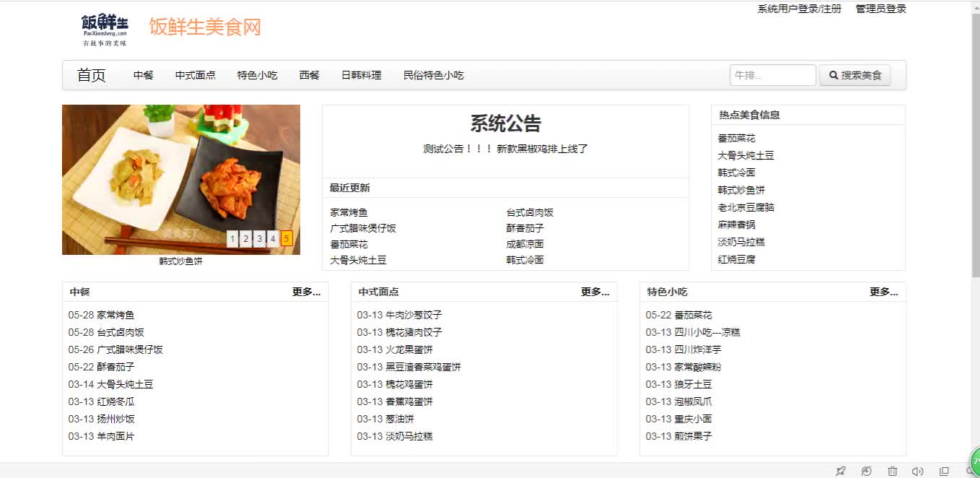Mute sound with the speaker icon
Image resolution: width=980 pixels, height=478 pixels.
click(916, 470)
